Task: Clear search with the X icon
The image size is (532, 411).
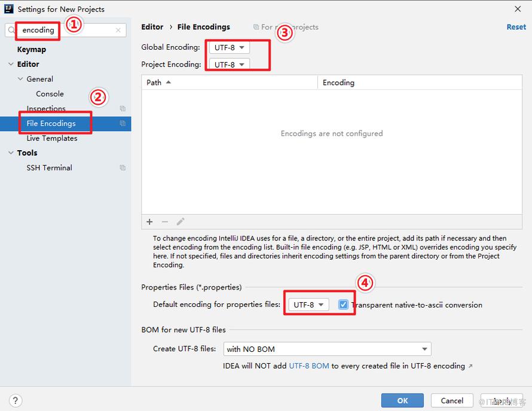Action: pos(118,31)
